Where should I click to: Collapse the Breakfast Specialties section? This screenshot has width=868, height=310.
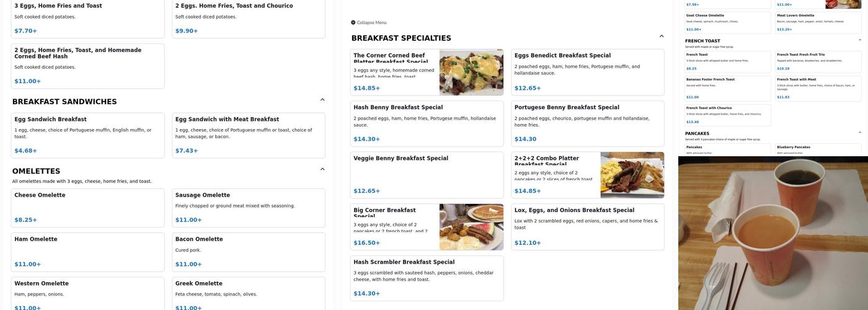pyautogui.click(x=662, y=37)
